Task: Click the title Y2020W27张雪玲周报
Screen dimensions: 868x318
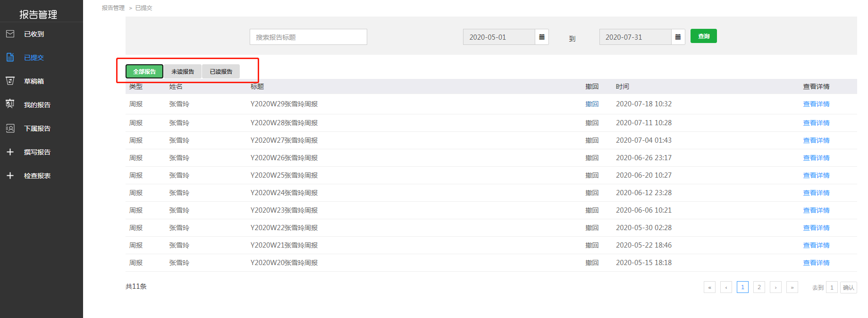Action: click(x=284, y=140)
